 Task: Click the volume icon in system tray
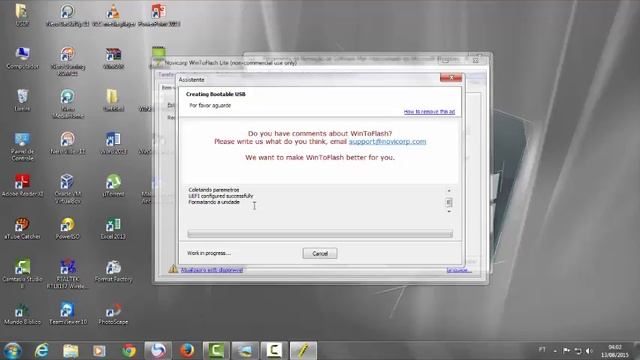pyautogui.click(x=589, y=351)
